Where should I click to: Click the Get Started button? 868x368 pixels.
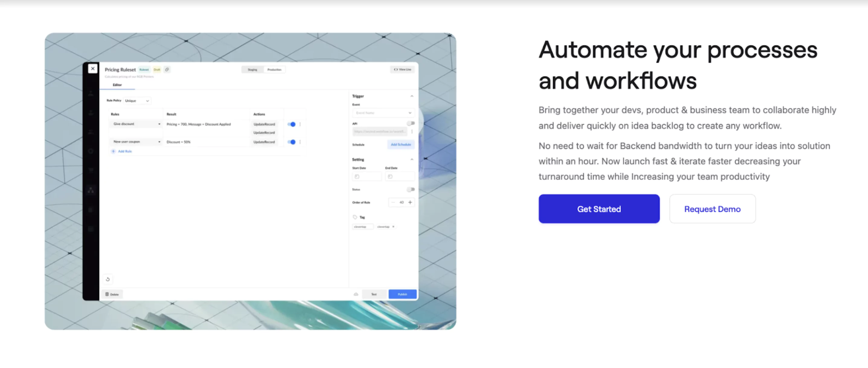[x=599, y=209]
